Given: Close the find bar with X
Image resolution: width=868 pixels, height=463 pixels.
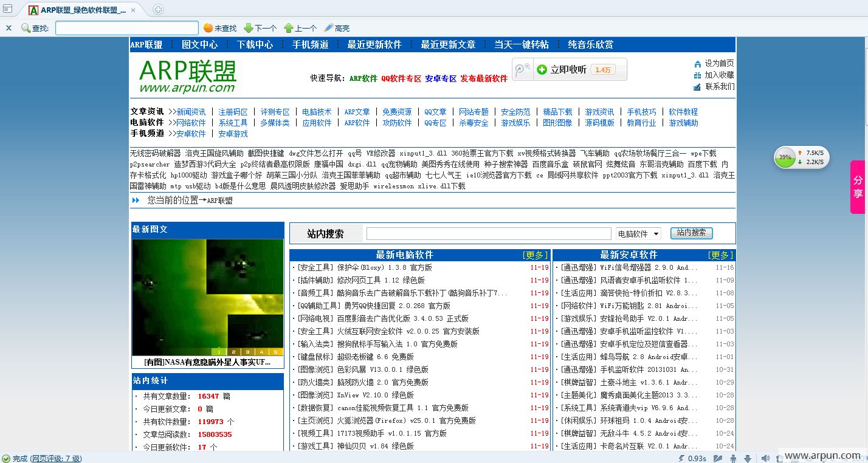Looking at the screenshot, I should tap(9, 28).
